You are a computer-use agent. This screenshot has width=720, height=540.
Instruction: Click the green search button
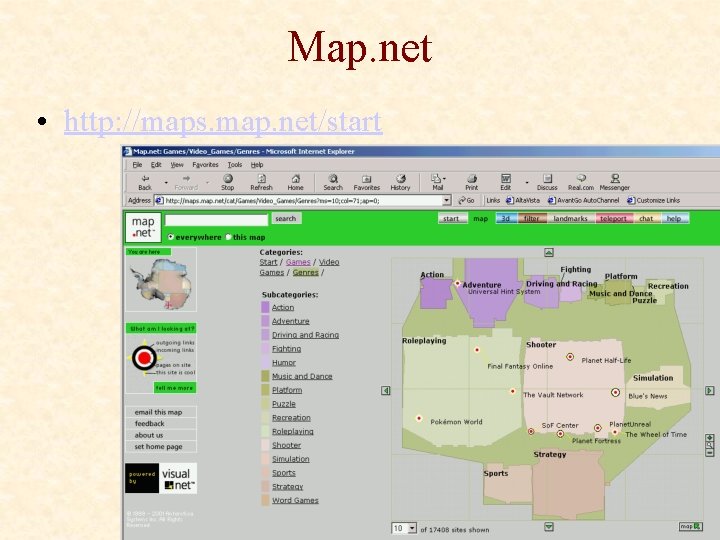[x=286, y=219]
